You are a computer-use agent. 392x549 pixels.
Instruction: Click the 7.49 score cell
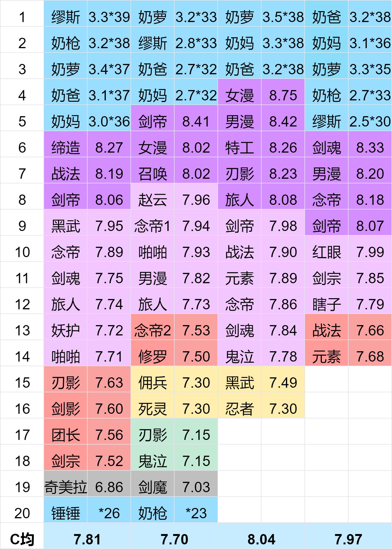(283, 379)
